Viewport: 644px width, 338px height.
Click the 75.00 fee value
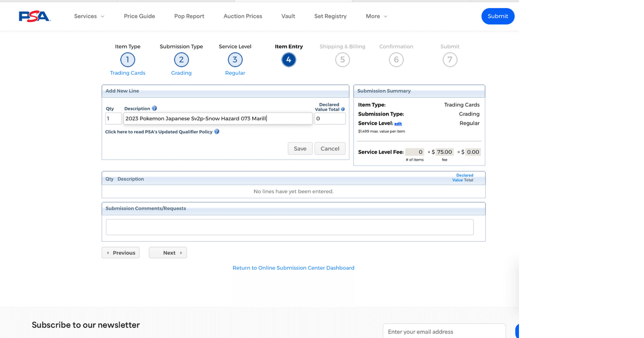pyautogui.click(x=444, y=152)
